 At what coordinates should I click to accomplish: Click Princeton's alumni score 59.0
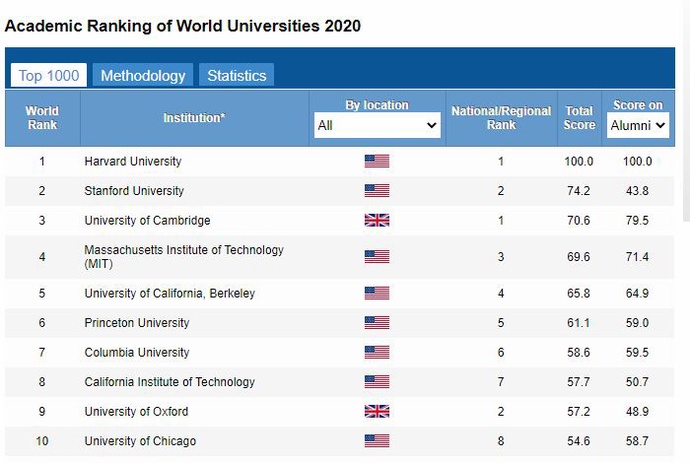[637, 323]
